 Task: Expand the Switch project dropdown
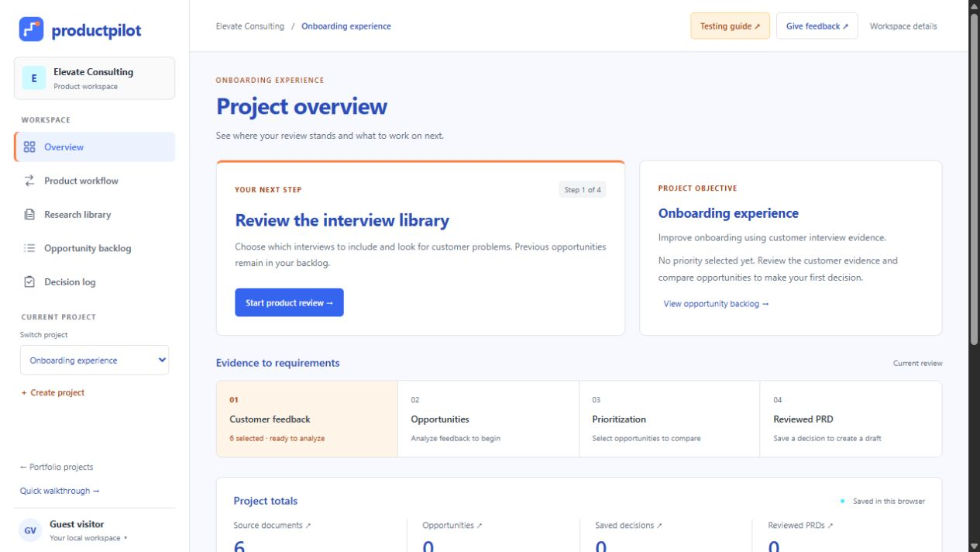[95, 361]
